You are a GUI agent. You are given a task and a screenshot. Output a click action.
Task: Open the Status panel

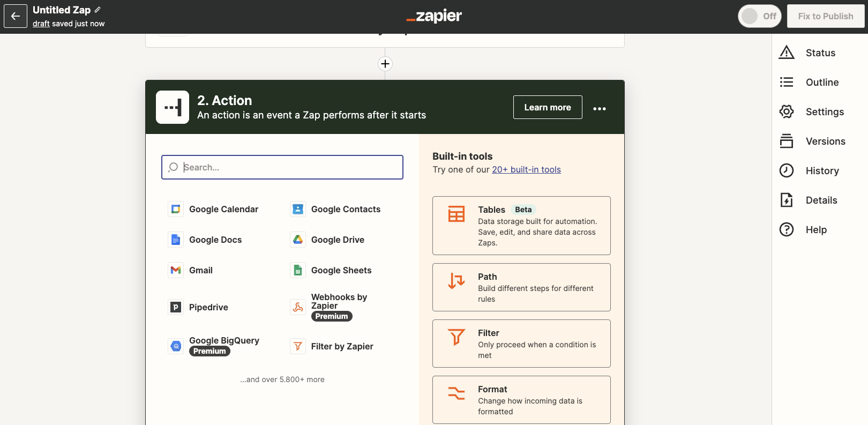coord(820,53)
